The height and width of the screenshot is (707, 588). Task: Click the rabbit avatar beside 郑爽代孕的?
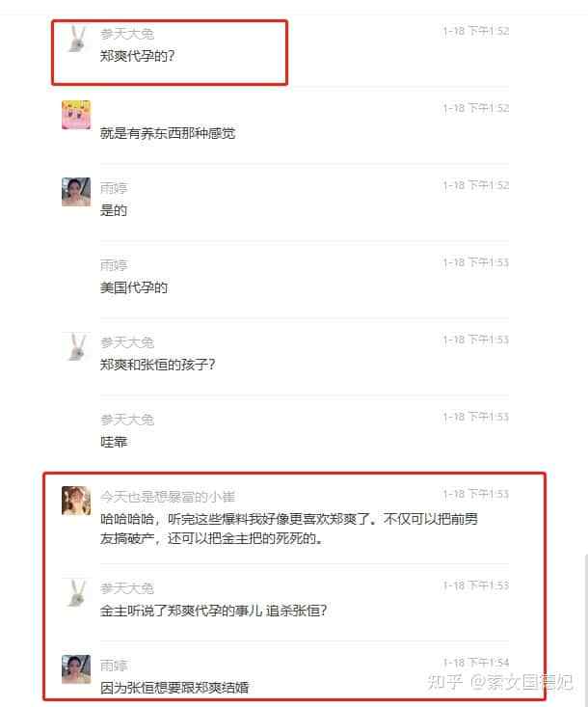coord(76,39)
